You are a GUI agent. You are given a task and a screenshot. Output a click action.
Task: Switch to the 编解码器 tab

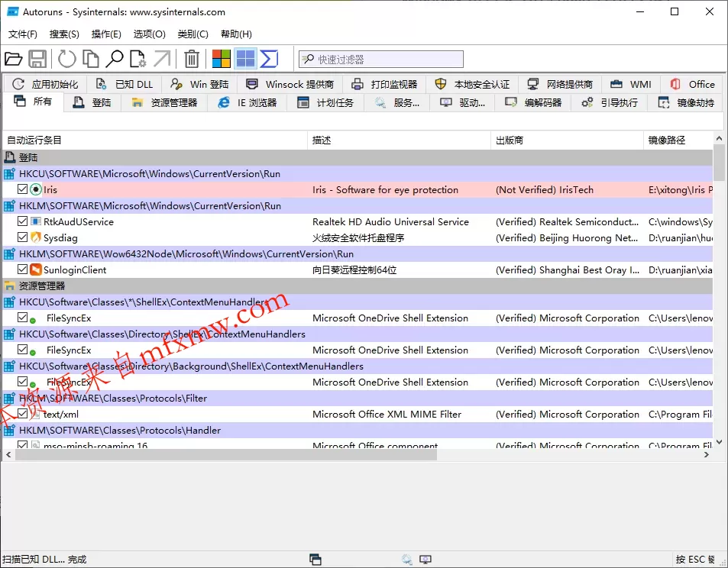point(533,102)
